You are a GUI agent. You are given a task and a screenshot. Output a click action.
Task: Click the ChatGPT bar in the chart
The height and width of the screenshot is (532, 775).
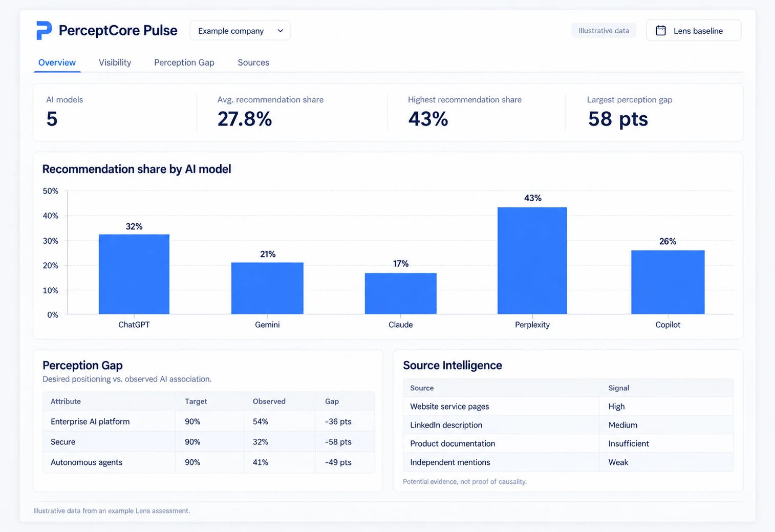pos(134,274)
